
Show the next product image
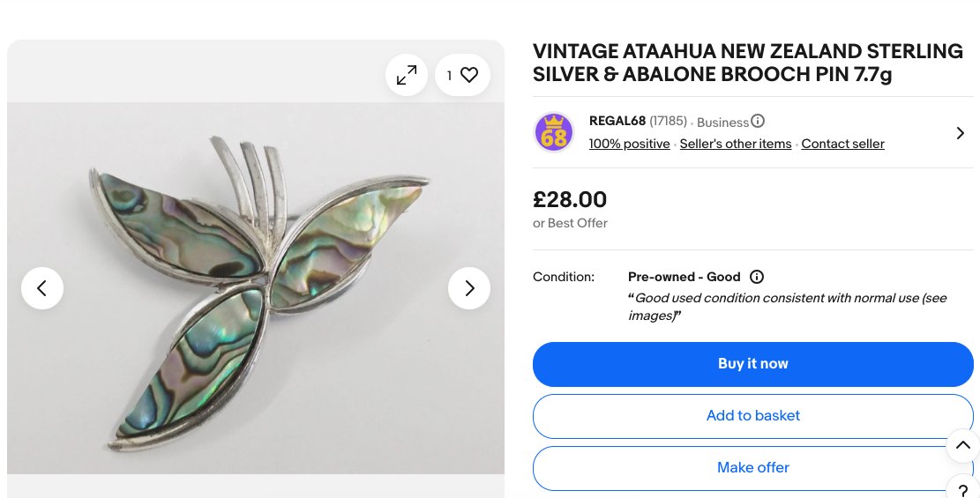pyautogui.click(x=469, y=288)
